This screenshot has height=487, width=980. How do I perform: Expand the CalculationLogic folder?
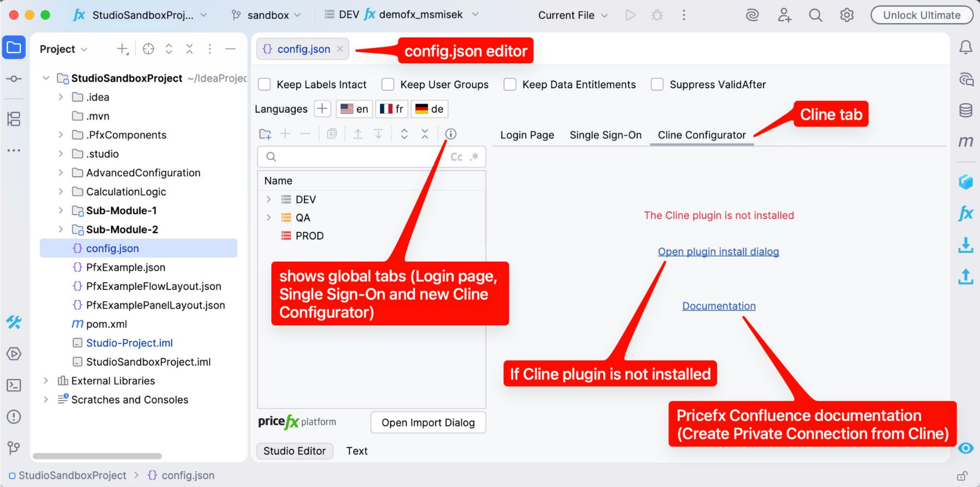pyautogui.click(x=61, y=192)
